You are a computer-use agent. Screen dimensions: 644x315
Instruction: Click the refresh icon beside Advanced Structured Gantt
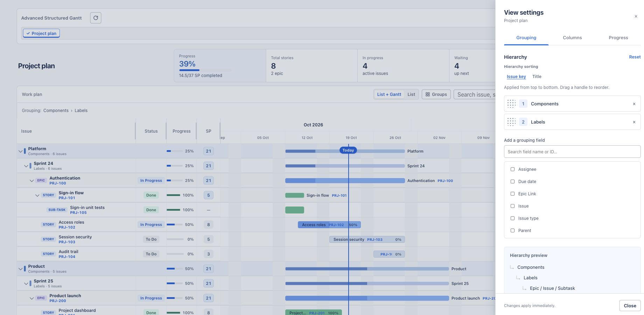click(96, 18)
